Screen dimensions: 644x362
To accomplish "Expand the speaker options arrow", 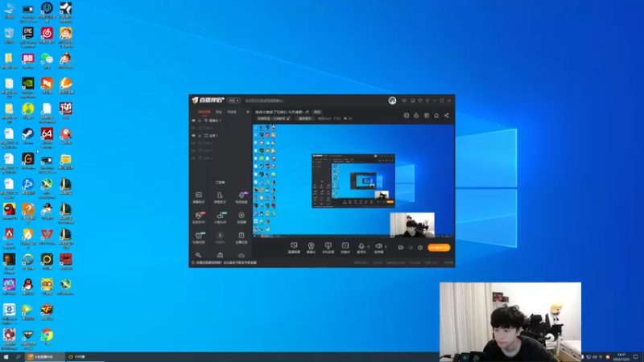I will click(x=386, y=247).
